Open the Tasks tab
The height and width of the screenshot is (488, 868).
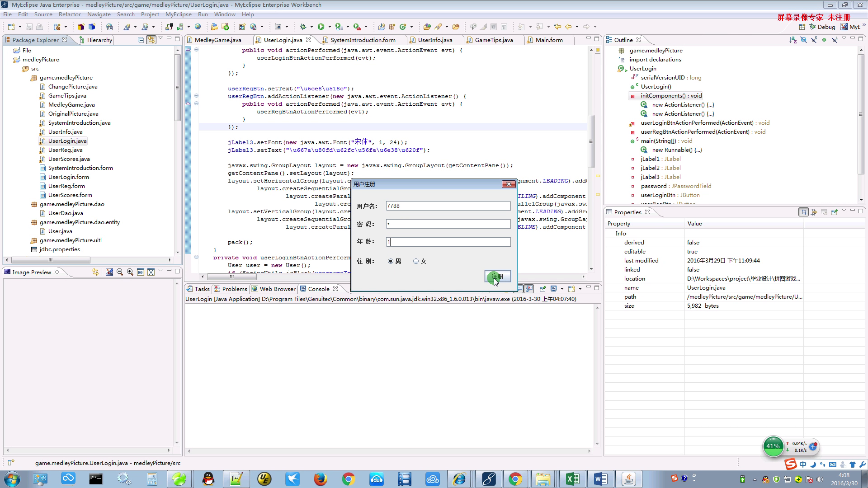(198, 289)
